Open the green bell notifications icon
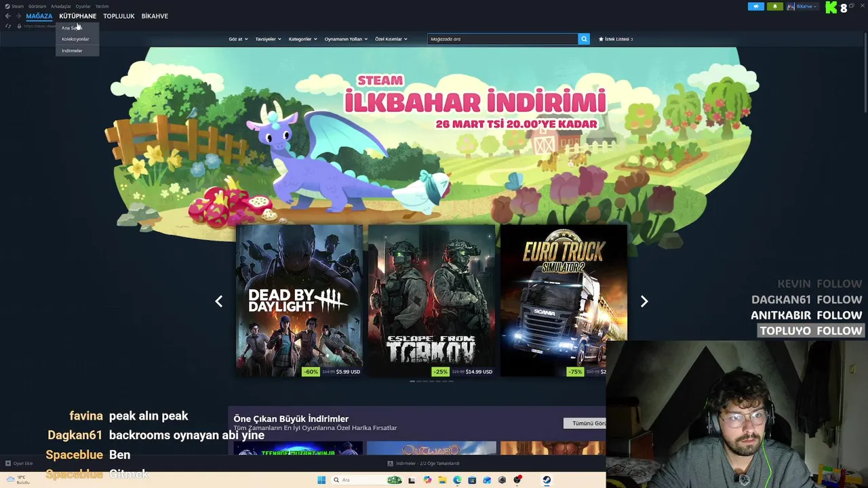 [775, 7]
